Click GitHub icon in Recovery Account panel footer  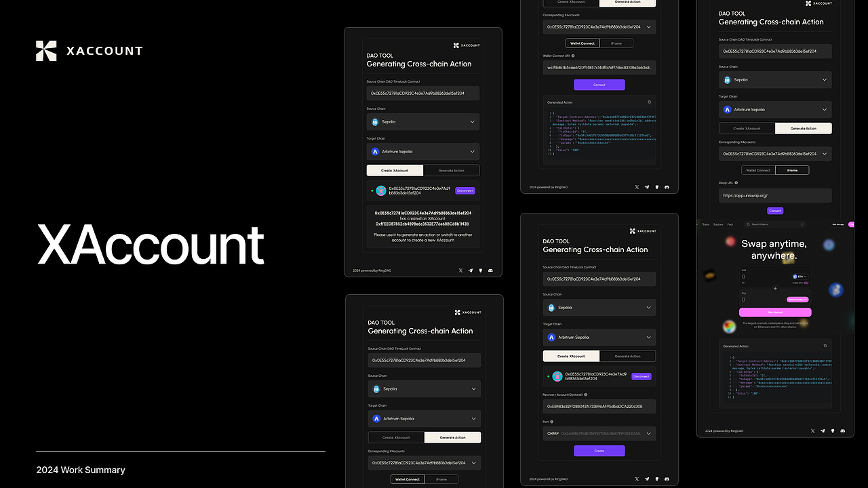tap(656, 479)
